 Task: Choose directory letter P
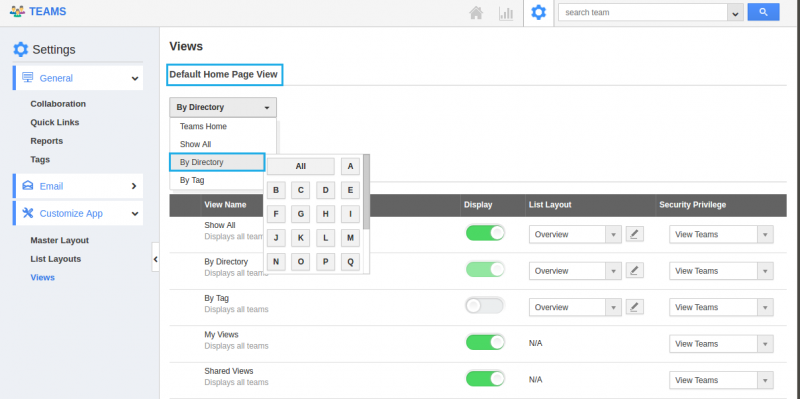(326, 262)
